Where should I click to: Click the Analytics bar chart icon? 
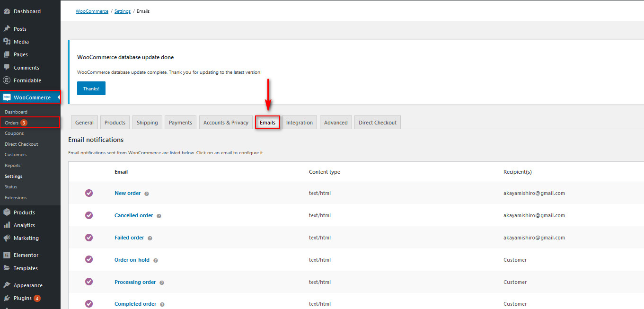(x=7, y=225)
